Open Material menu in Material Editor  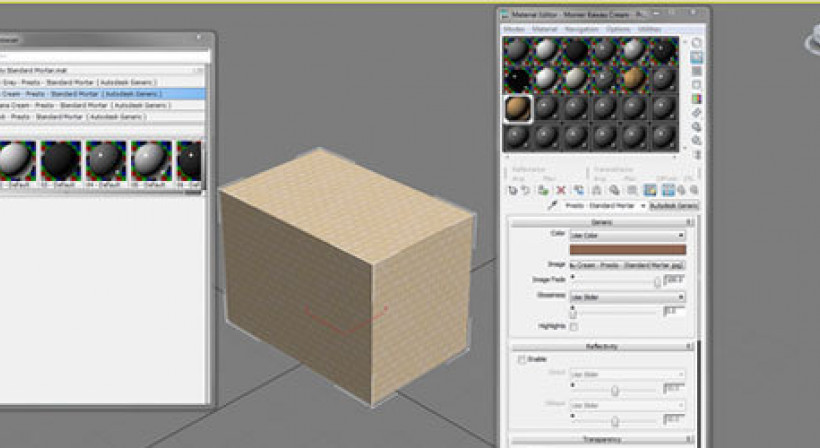point(544,29)
